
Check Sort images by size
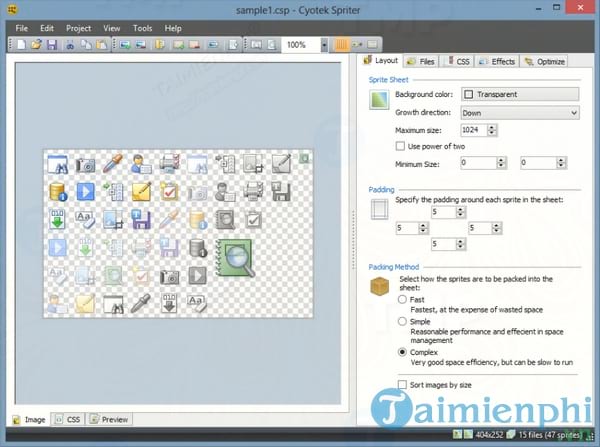401,384
